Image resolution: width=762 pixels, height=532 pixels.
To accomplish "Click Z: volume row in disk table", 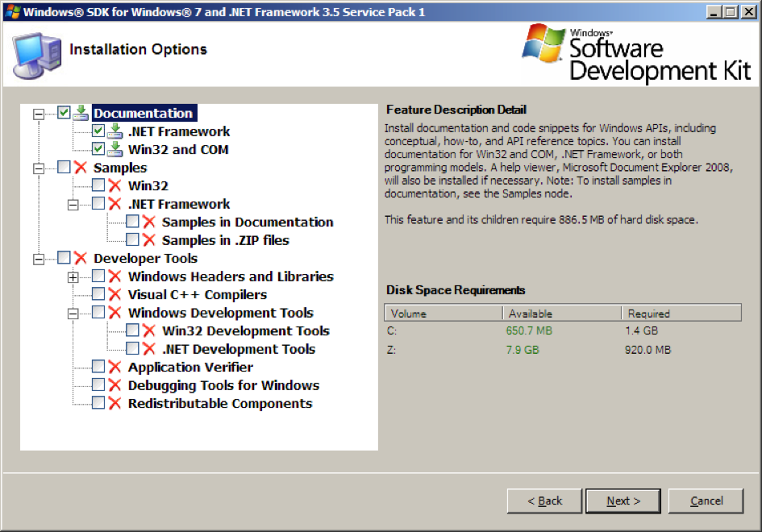I will tap(563, 350).
